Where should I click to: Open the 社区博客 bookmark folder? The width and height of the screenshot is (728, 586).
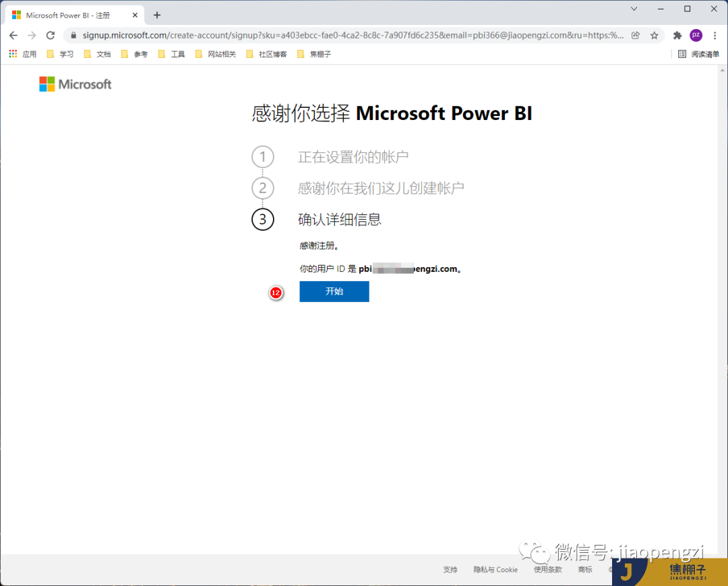266,55
